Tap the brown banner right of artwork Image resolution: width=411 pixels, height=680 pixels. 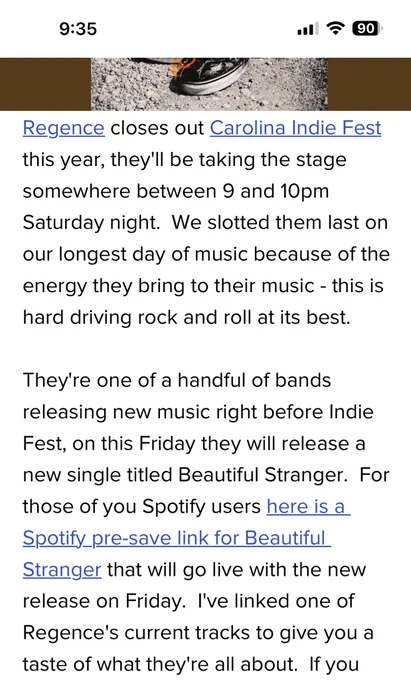point(369,84)
